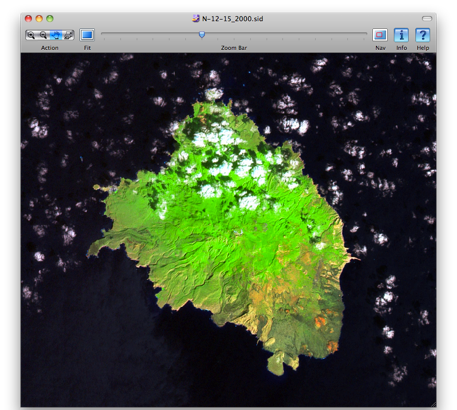Click the Nav label under the toolbar
Image resolution: width=457 pixels, height=410 pixels.
380,48
